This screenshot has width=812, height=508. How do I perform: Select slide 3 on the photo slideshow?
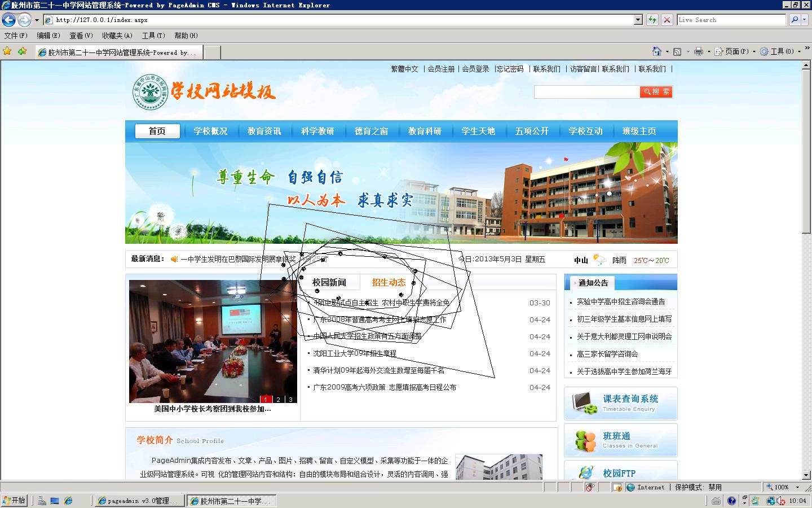pos(290,399)
